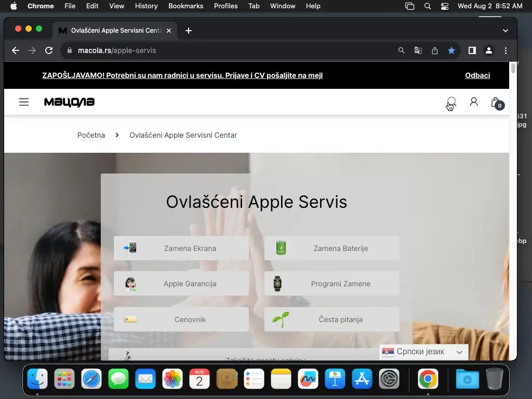This screenshot has height=399, width=532.
Task: Open the View menu
Action: 117,6
